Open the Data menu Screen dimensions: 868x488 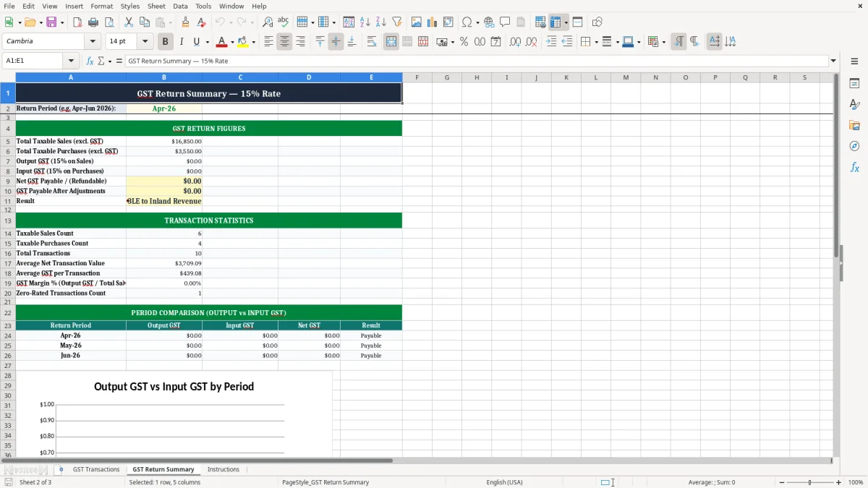180,6
